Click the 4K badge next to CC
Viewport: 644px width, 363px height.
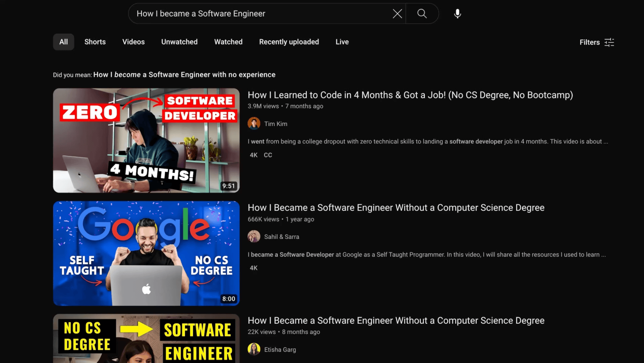253,155
